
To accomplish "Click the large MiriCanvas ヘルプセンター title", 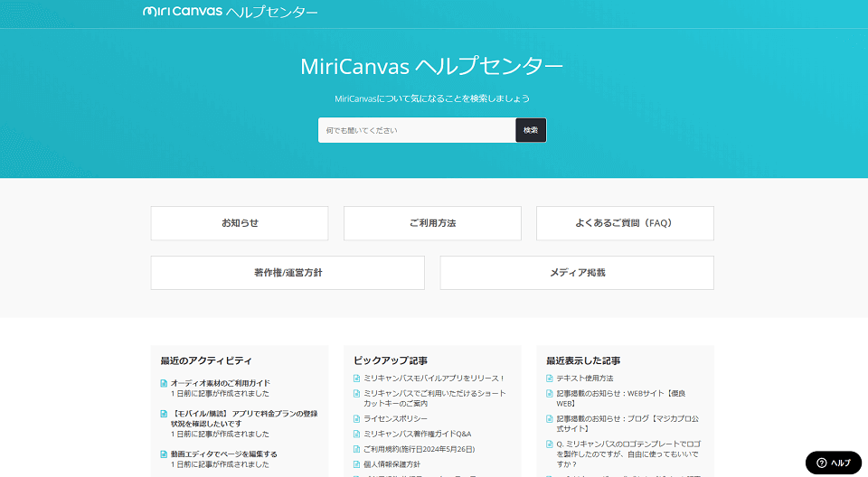I will (x=432, y=67).
